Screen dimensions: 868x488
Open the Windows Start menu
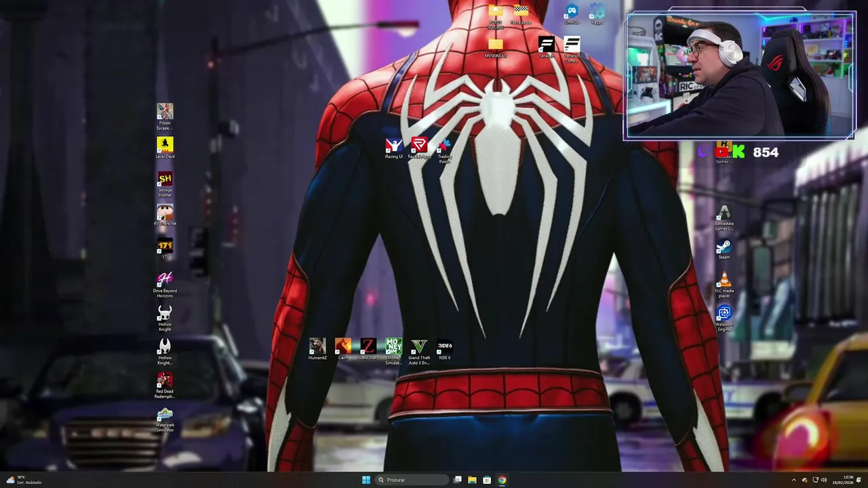[366, 480]
